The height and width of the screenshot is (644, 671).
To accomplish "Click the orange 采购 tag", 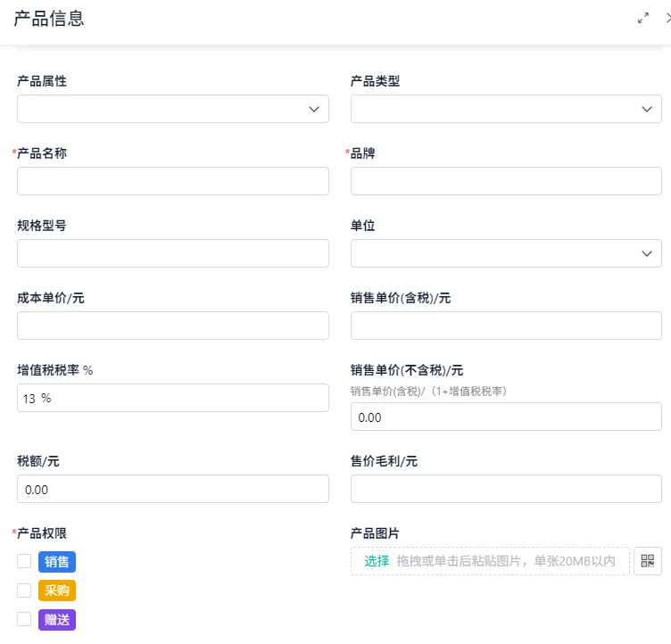I will [57, 590].
